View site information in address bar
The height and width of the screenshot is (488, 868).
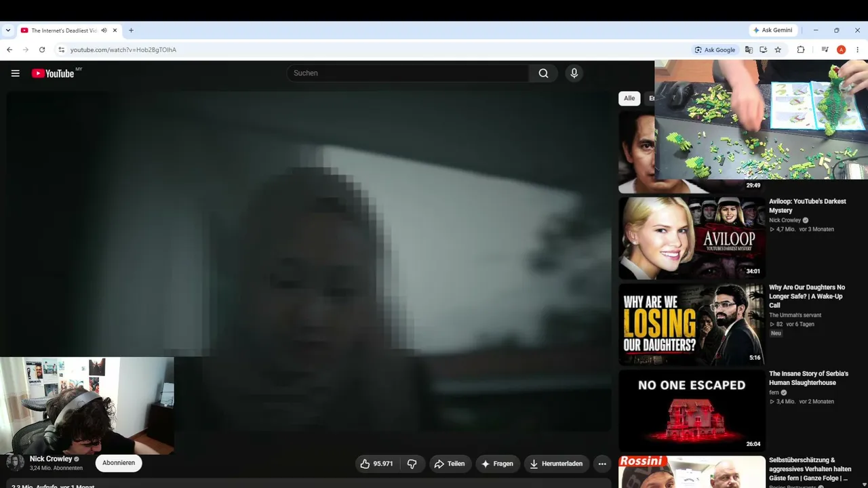click(61, 49)
